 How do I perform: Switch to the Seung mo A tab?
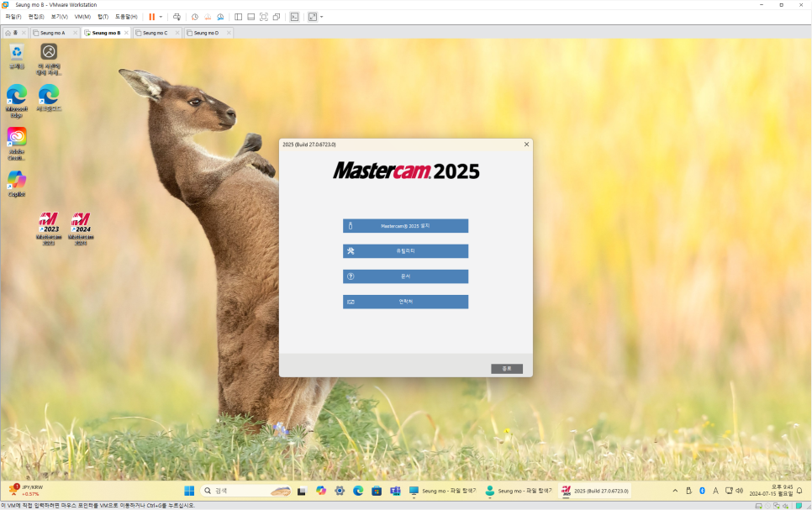[x=52, y=33]
